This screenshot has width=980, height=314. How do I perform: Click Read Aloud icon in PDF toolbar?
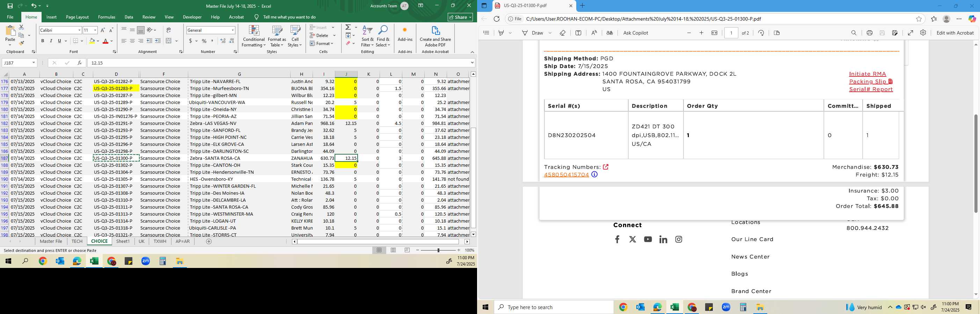pos(594,33)
